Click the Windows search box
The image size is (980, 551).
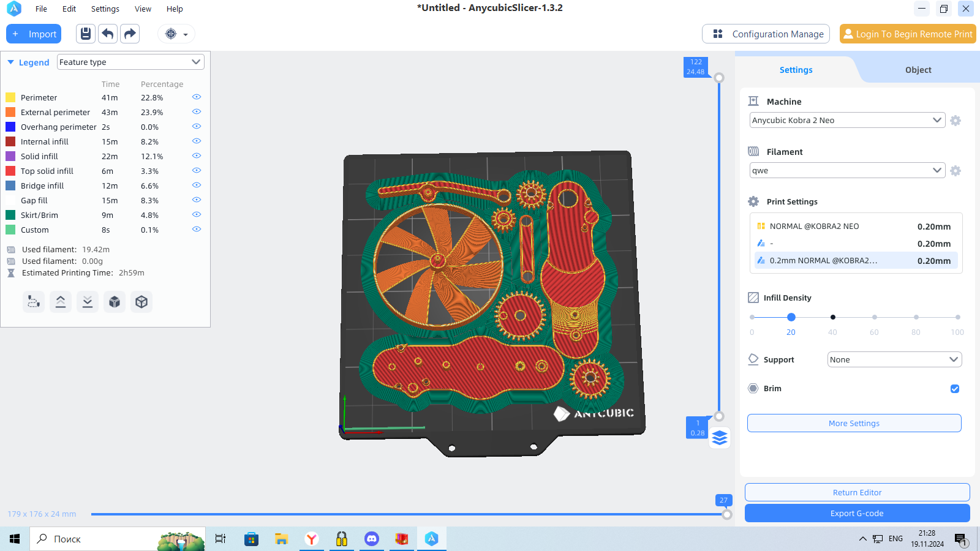click(117, 539)
